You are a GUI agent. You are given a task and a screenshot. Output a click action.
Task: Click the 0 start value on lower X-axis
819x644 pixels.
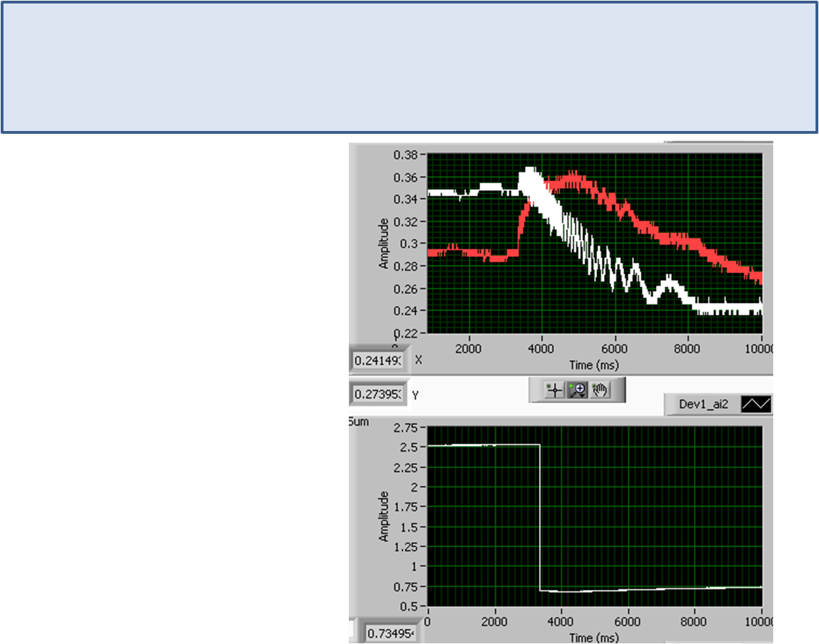pos(428,622)
